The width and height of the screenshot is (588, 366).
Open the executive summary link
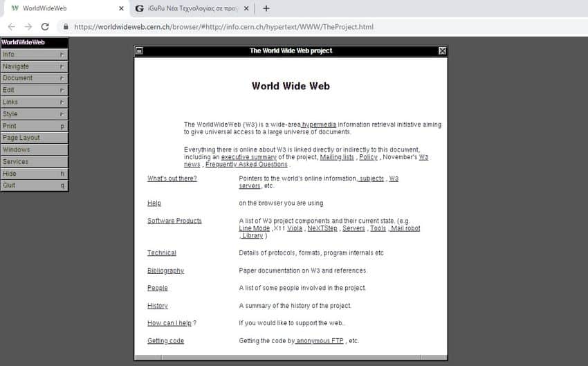248,157
